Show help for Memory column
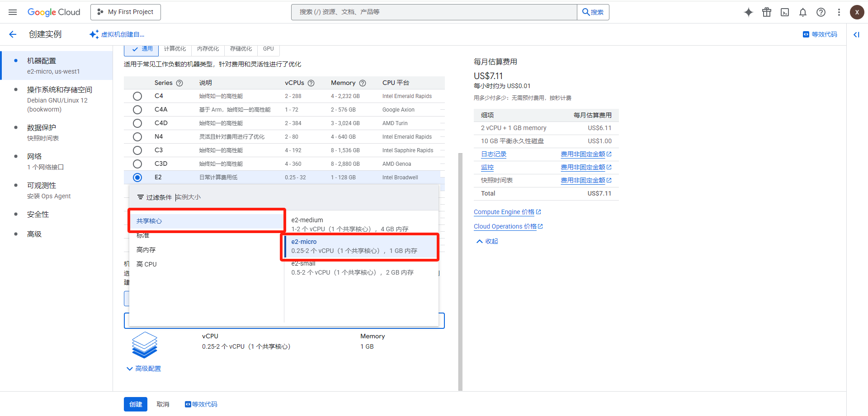Viewport: 868px width, 416px height. point(363,83)
